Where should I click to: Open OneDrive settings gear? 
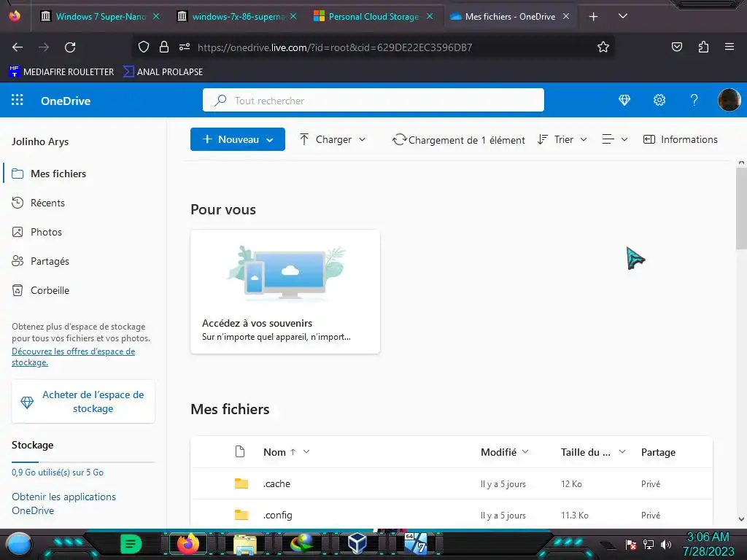coord(659,100)
